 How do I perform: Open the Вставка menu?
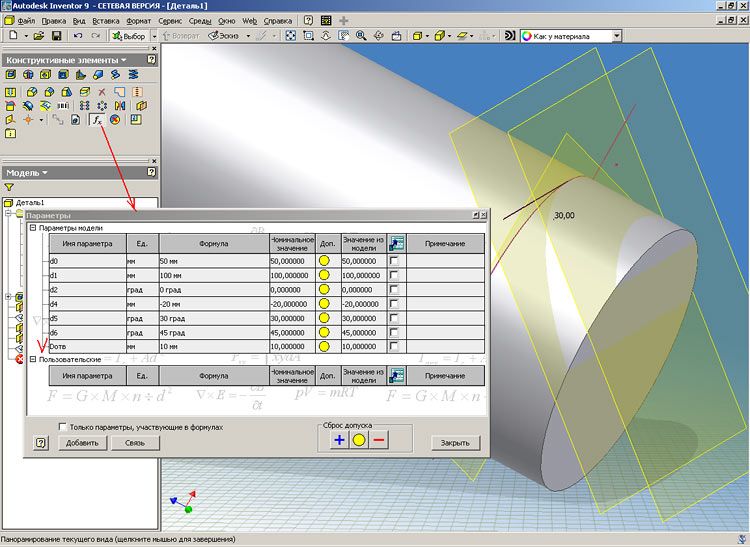pos(106,21)
